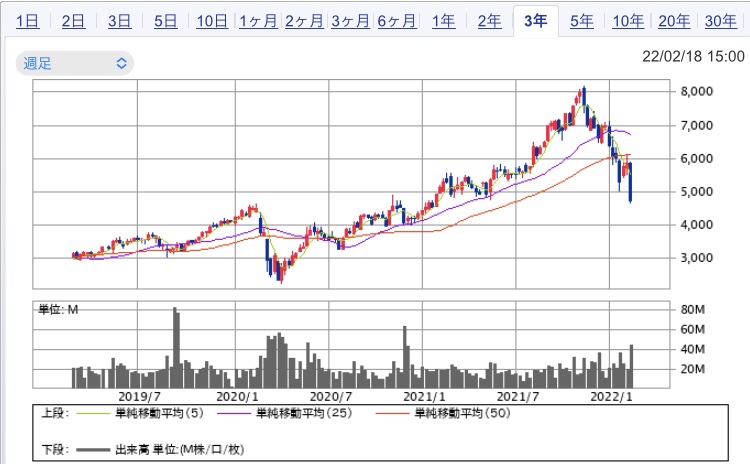Select the 10日 period tab

click(x=211, y=21)
